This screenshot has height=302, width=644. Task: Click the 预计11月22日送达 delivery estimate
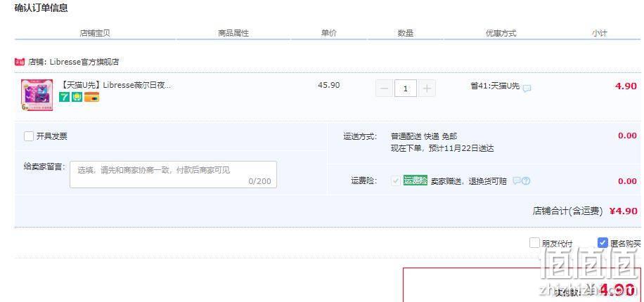[x=461, y=148]
